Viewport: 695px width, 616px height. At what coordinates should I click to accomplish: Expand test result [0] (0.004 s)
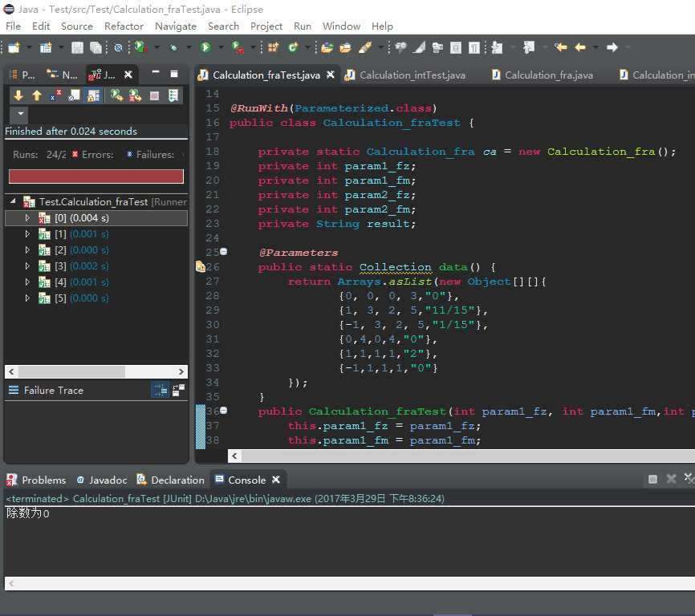click(x=27, y=218)
